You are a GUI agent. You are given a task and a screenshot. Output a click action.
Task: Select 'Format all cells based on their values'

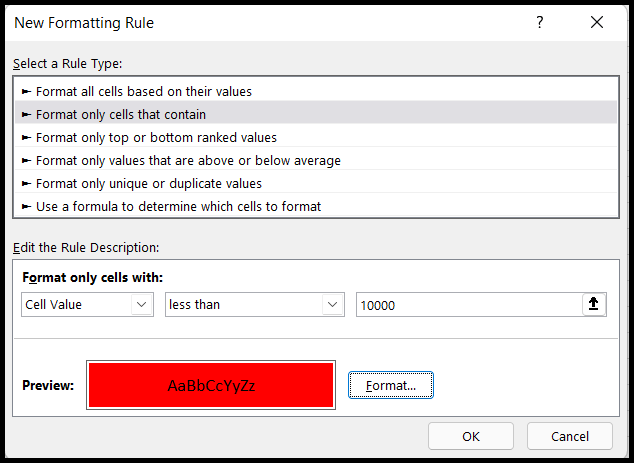pos(144,91)
